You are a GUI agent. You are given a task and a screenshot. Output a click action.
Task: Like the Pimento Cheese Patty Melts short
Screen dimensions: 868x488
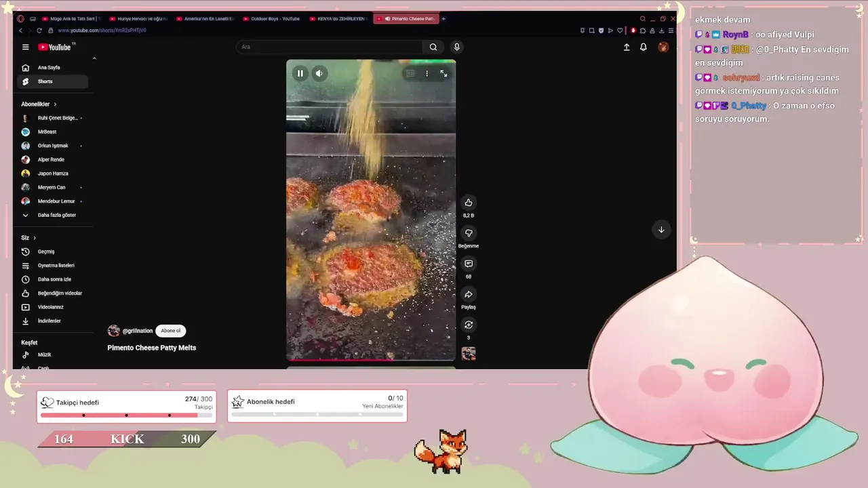pyautogui.click(x=469, y=203)
